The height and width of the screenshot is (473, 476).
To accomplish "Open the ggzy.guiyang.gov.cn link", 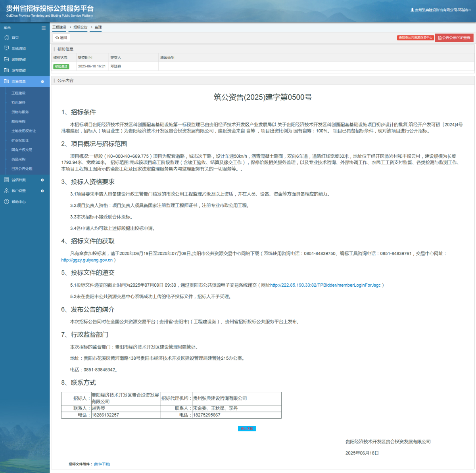I will click(x=87, y=260).
